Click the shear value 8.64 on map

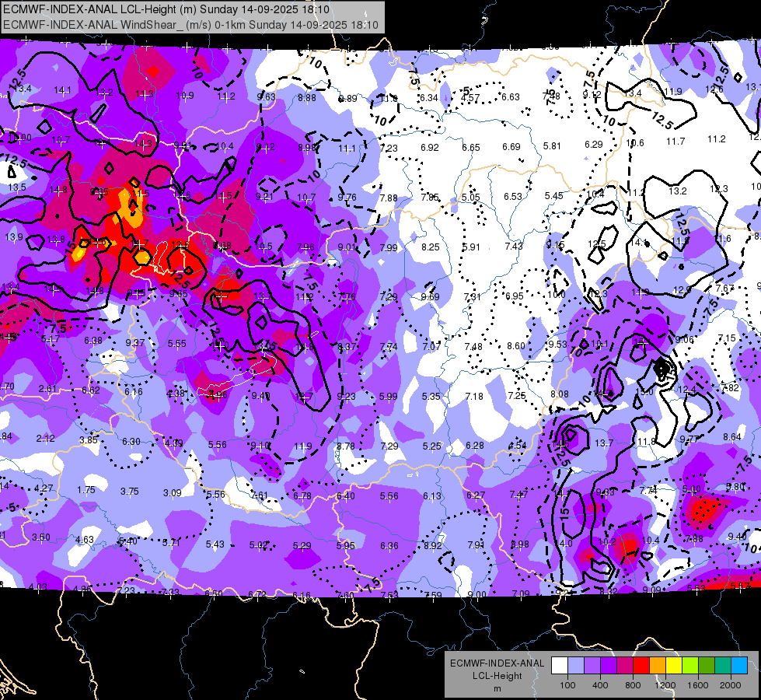coord(732,436)
